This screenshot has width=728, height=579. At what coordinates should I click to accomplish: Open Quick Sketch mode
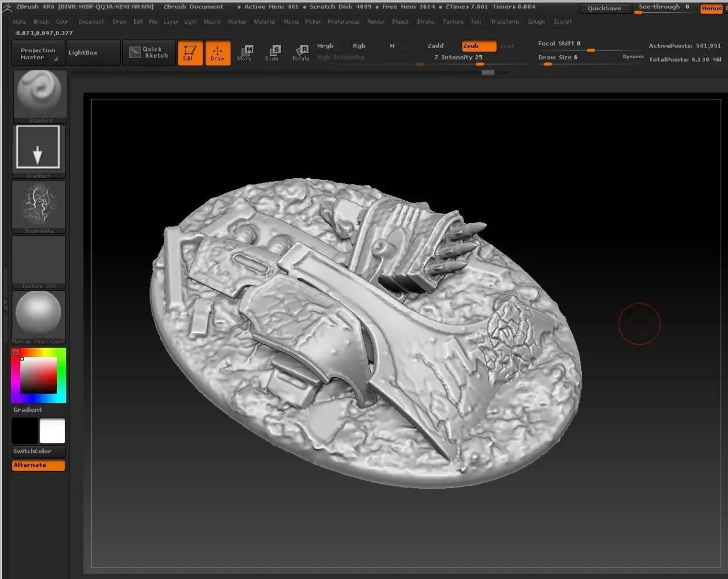[149, 53]
